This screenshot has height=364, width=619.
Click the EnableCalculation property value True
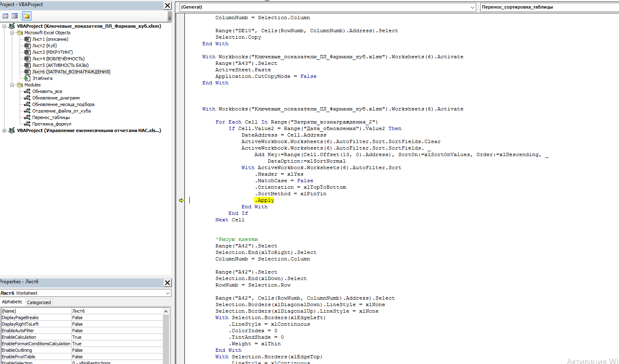pos(117,337)
